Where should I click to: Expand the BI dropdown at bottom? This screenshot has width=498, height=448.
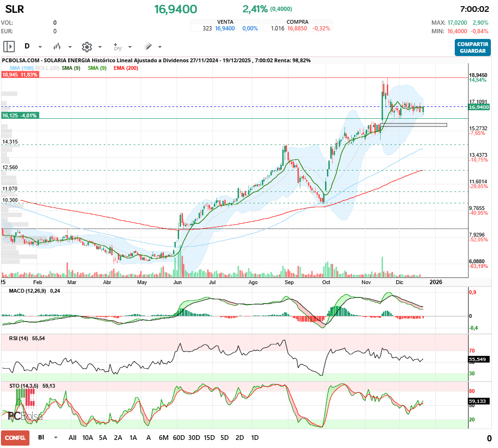pos(56,438)
